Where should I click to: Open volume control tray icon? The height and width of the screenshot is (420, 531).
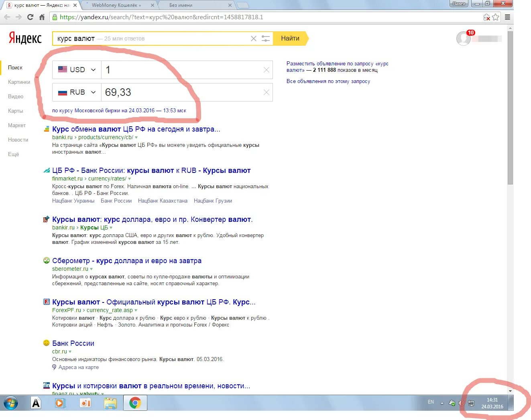pyautogui.click(x=462, y=403)
